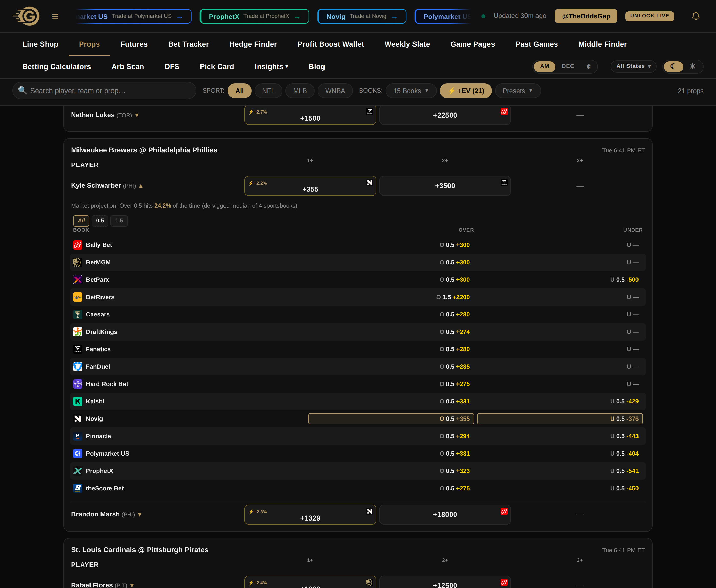
Task: Click the ProphetX logo icon
Action: tap(77, 471)
